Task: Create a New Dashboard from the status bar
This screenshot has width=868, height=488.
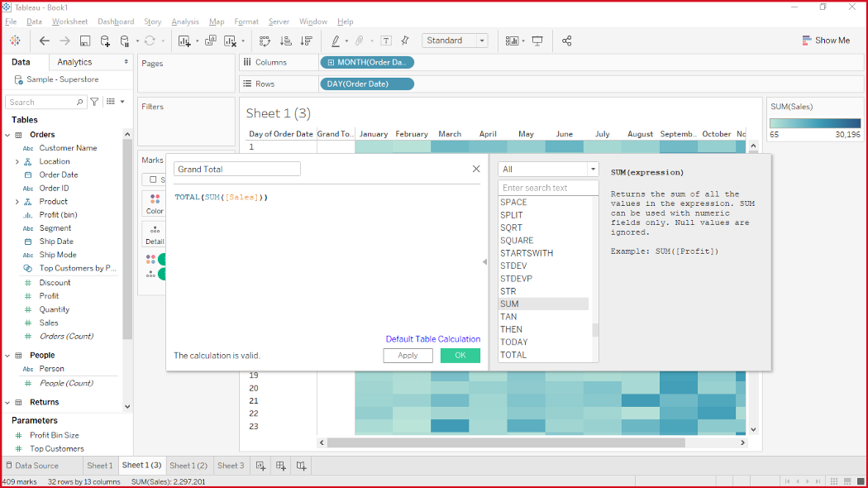Action: (x=280, y=465)
